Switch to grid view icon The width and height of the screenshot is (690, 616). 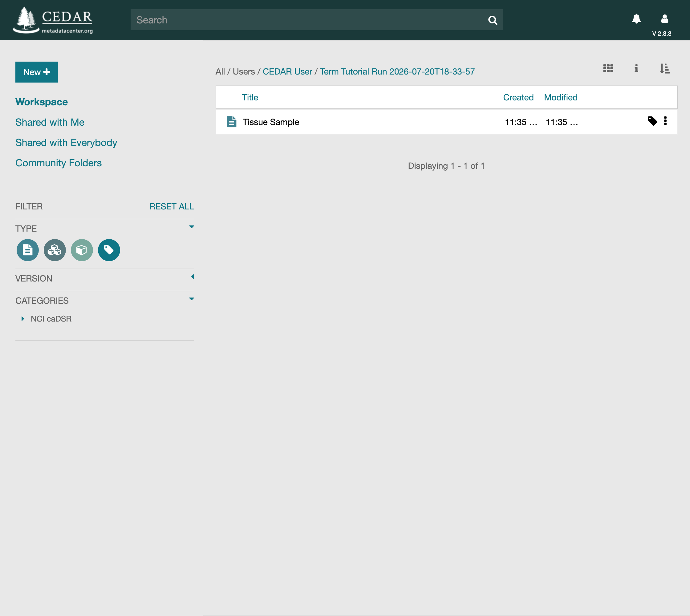point(608,69)
